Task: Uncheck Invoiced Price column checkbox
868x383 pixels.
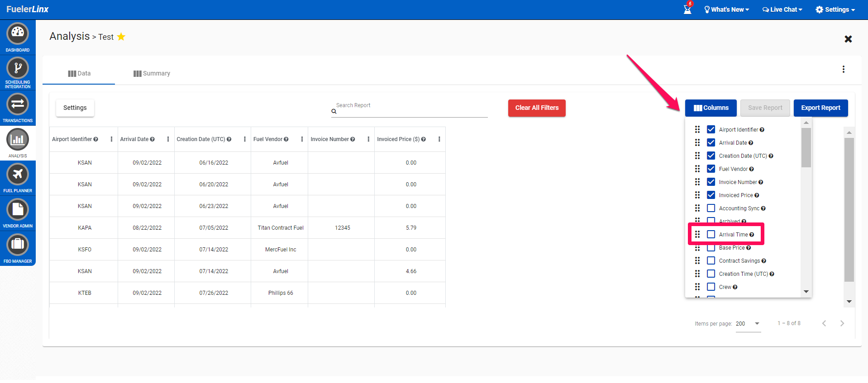Action: 711,195
